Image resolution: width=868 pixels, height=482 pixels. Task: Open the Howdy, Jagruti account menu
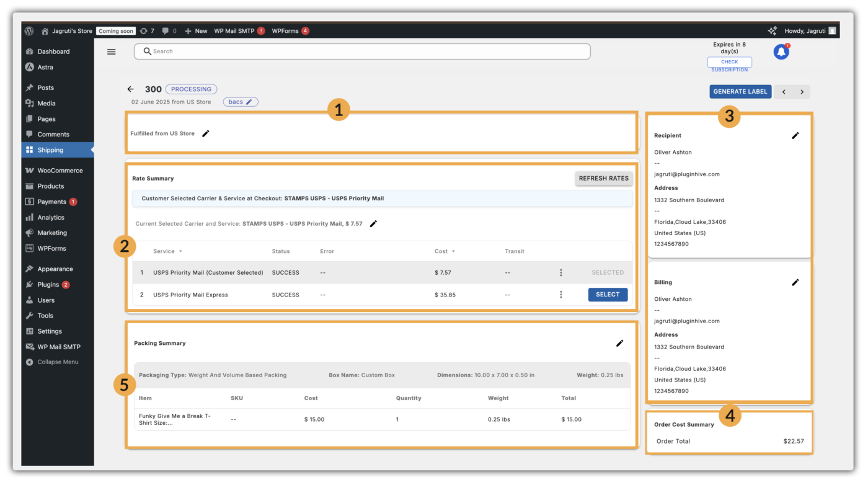[x=810, y=31]
